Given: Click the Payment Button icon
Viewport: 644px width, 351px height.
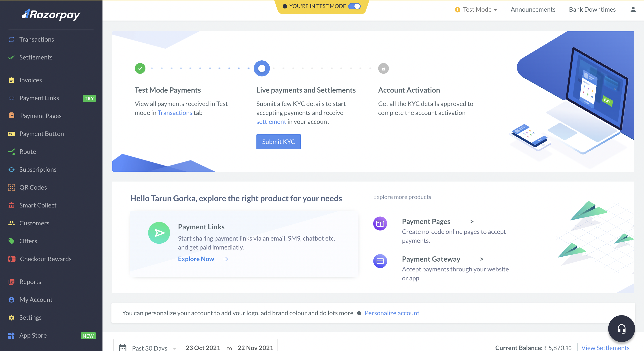Looking at the screenshot, I should (x=11, y=134).
